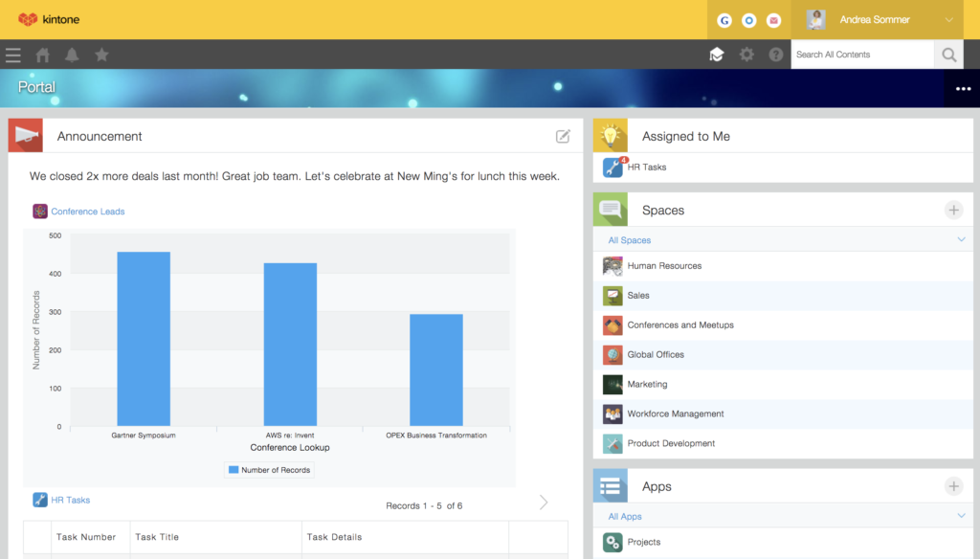
Task: Expand the All Apps section
Action: pyautogui.click(x=961, y=516)
